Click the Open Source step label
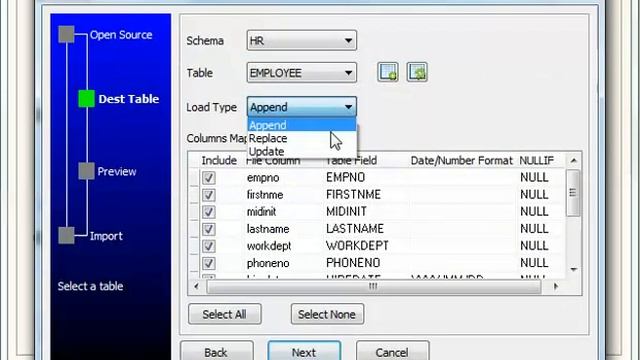The height and width of the screenshot is (360, 640). pos(121,35)
